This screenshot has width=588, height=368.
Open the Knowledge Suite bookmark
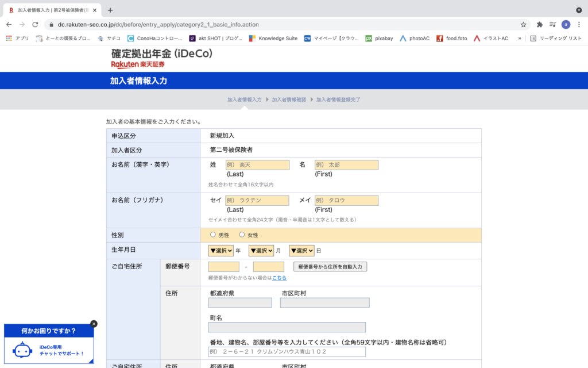[x=273, y=39]
